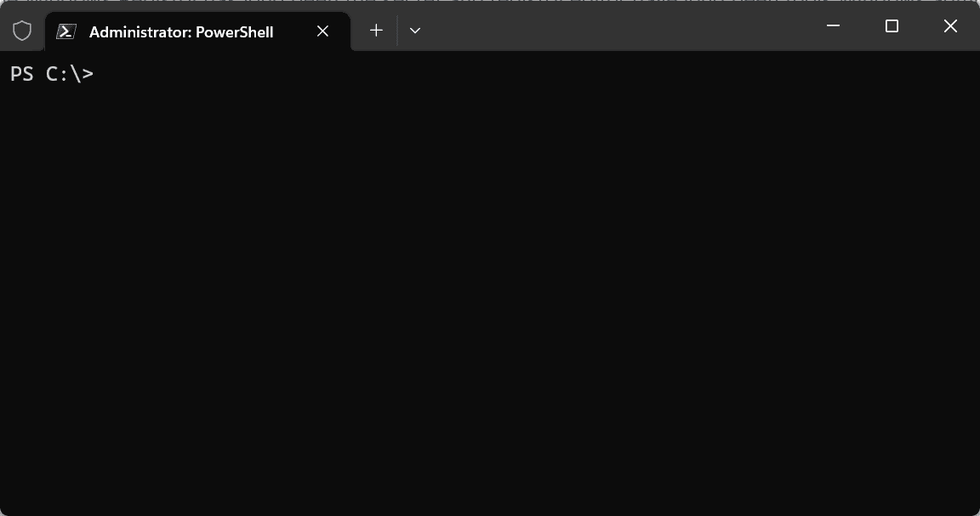
Task: Click the word "PowerShell" in the tab title
Action: click(x=235, y=32)
